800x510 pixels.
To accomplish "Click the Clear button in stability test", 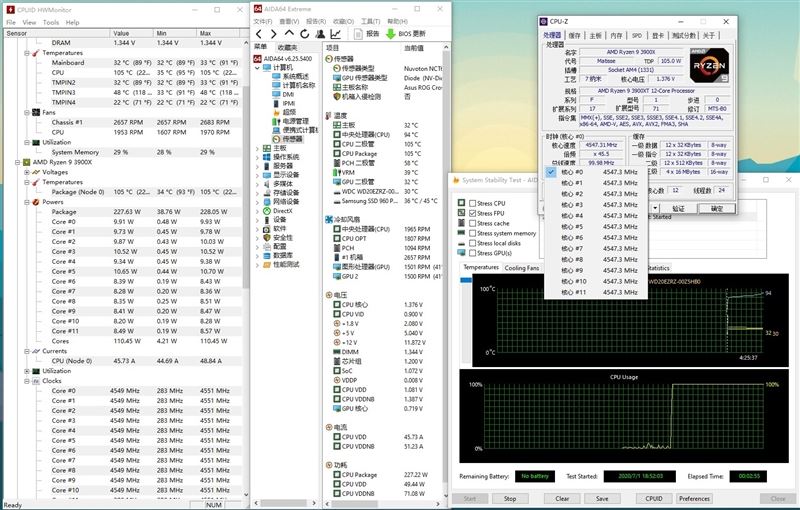I will (562, 498).
